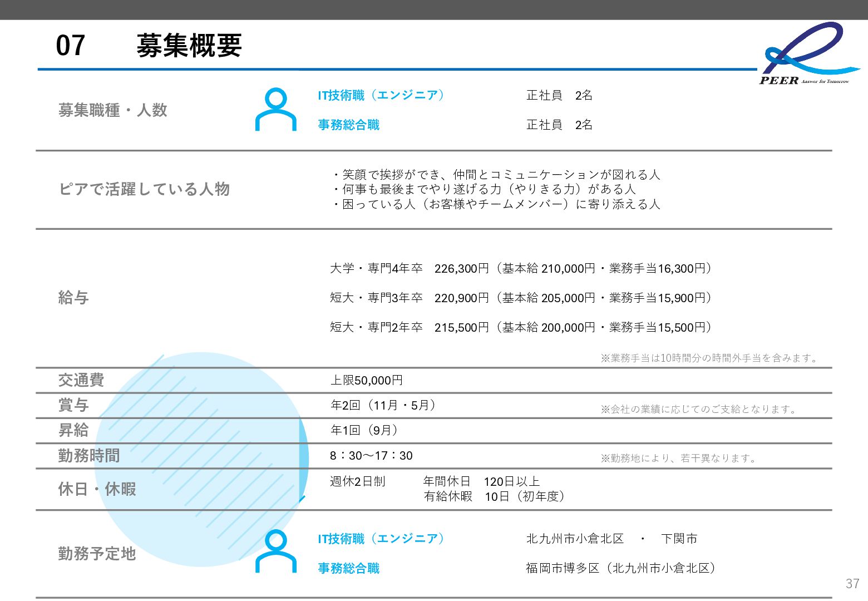Click the note ※会社の業績に応じてのご支給となります

click(700, 409)
